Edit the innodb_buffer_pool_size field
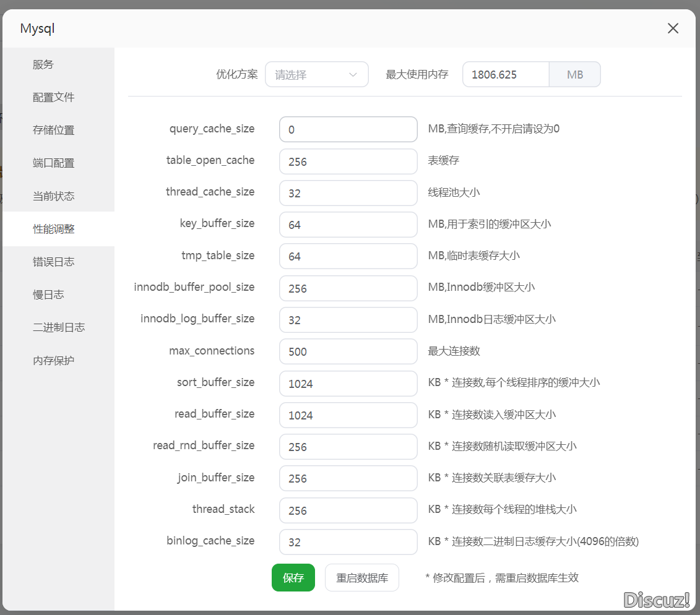 point(348,288)
